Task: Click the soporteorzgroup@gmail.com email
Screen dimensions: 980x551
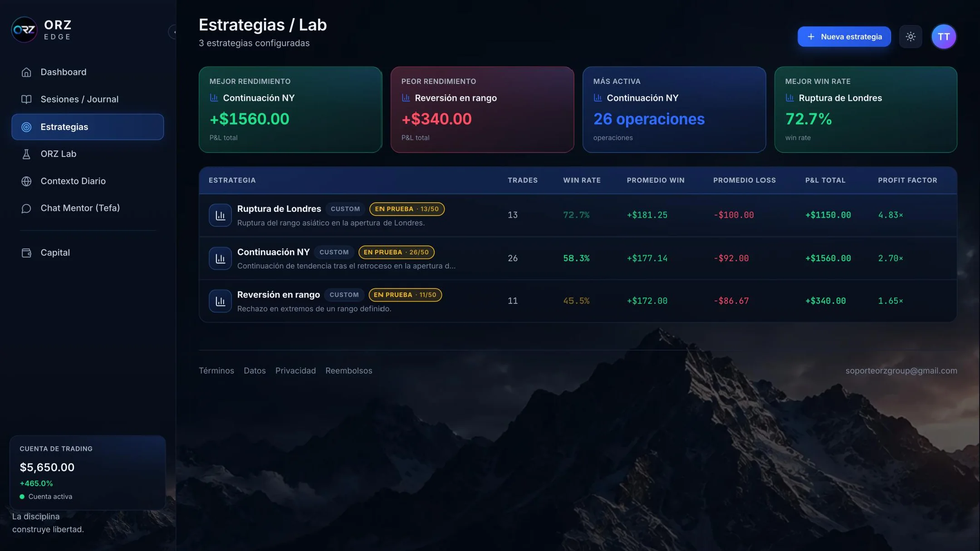Action: click(901, 371)
